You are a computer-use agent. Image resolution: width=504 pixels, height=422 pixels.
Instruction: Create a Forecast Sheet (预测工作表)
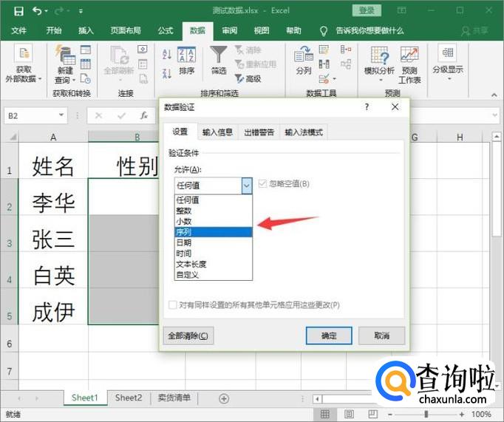[x=409, y=65]
